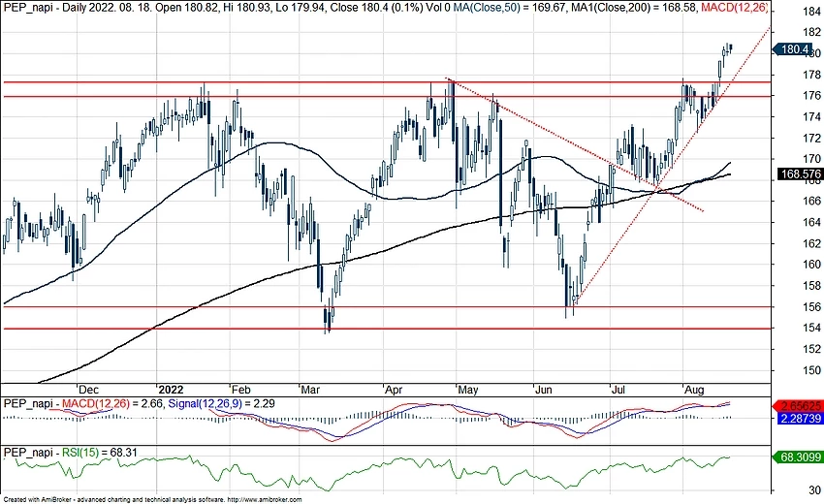
Task: Click the 2022 year axis label
Action: coord(171,390)
